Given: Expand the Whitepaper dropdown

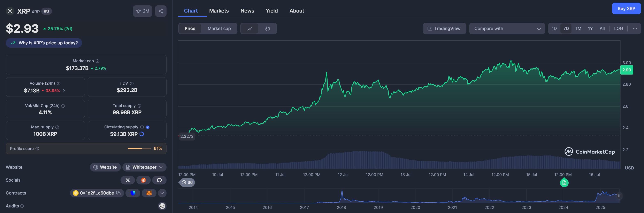Looking at the screenshot, I should [x=144, y=167].
